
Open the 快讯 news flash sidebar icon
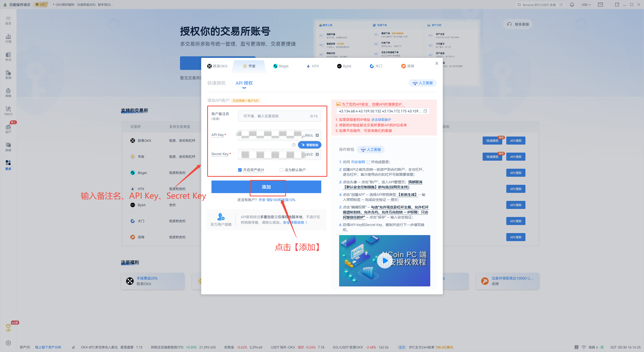click(x=8, y=57)
